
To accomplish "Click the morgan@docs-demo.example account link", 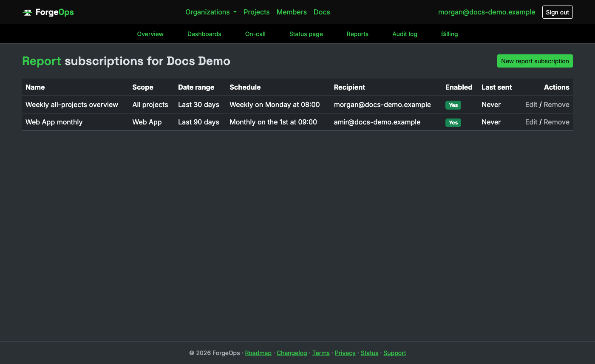I will coord(487,12).
